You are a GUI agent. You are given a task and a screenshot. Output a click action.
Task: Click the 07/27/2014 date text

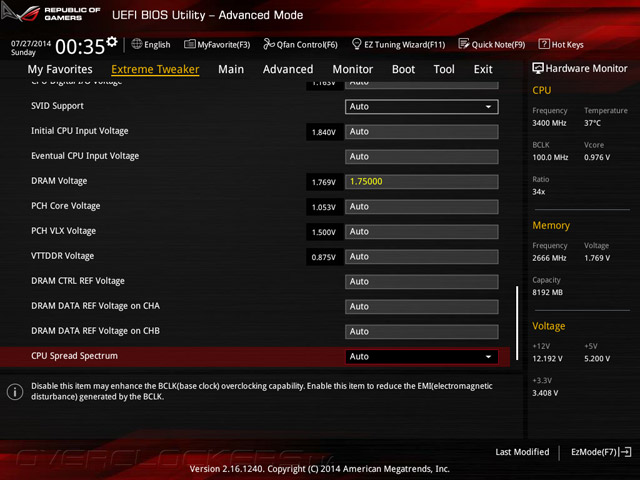coord(31,43)
